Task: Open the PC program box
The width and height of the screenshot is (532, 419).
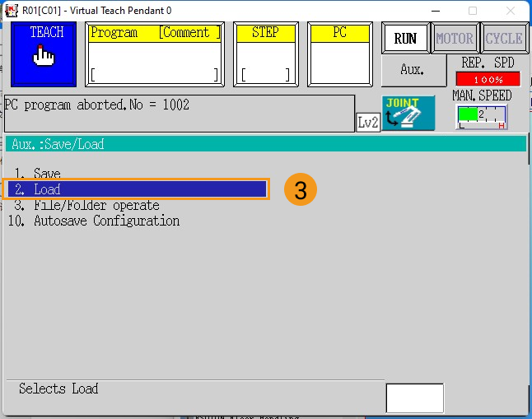Action: (340, 54)
